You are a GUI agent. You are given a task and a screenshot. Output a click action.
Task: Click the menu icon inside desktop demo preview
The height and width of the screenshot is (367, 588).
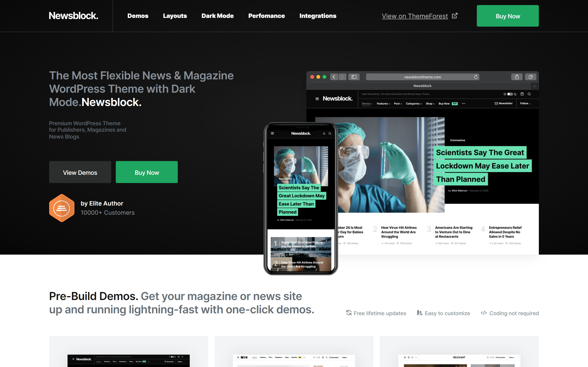pos(317,98)
